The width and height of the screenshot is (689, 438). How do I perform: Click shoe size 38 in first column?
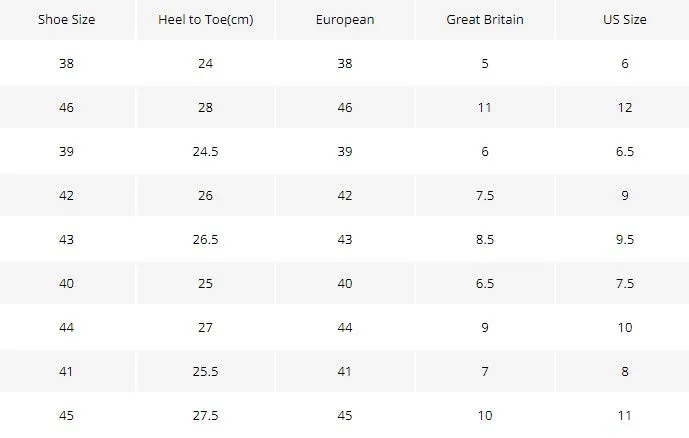(x=66, y=64)
